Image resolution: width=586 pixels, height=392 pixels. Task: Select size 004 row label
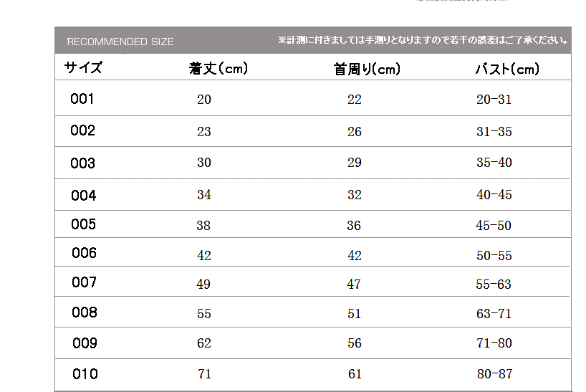tap(83, 196)
